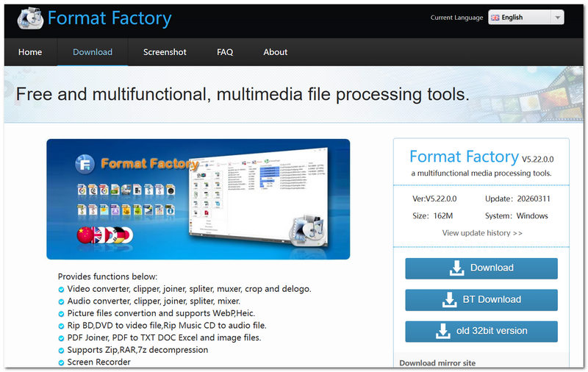Click the Format Factory V5.22.0.0 panel title
This screenshot has width=588, height=372.
click(x=481, y=157)
